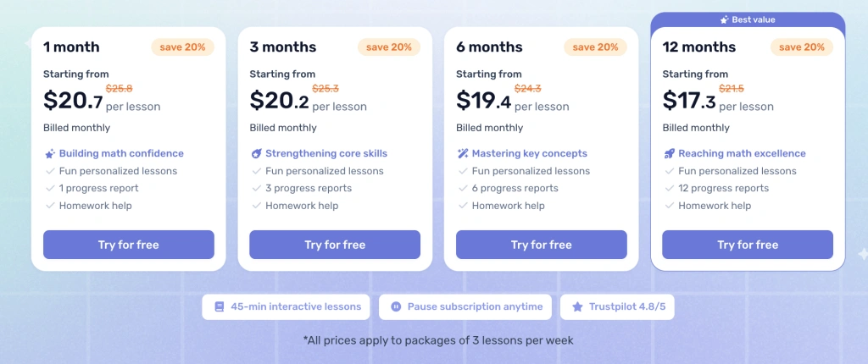Click the Best value sparkle icon

(724, 19)
